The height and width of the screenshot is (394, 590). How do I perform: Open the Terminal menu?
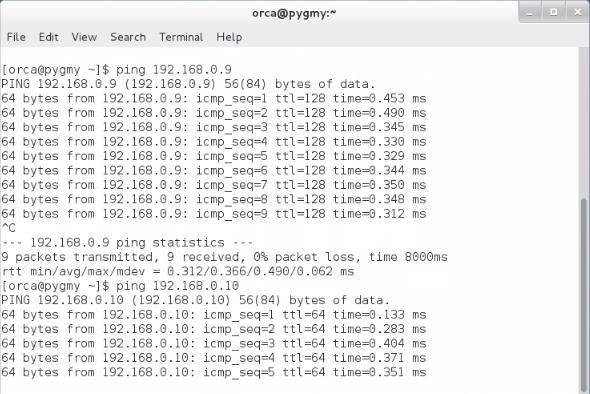[x=181, y=37]
